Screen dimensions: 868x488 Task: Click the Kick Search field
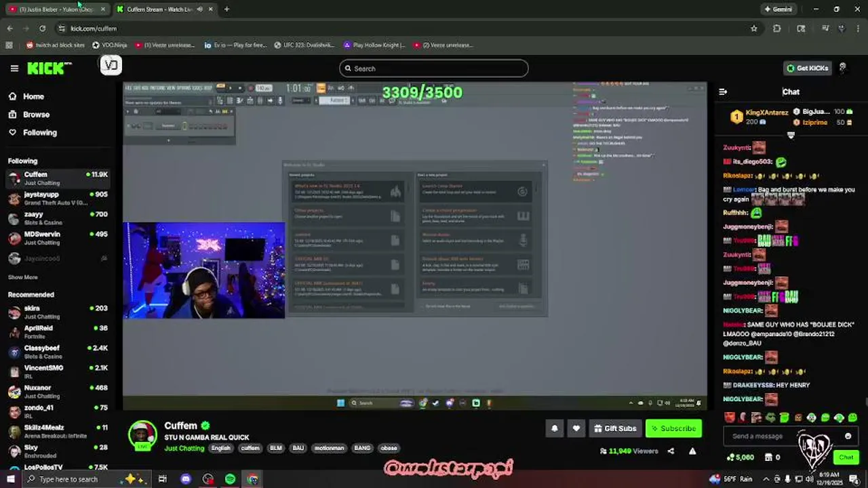(434, 68)
